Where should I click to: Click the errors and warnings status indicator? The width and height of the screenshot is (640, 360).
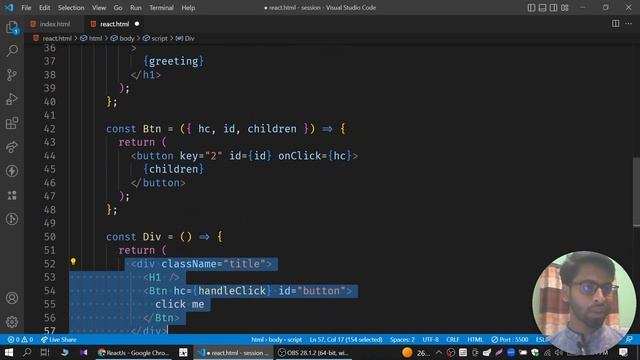pyautogui.click(x=20, y=340)
